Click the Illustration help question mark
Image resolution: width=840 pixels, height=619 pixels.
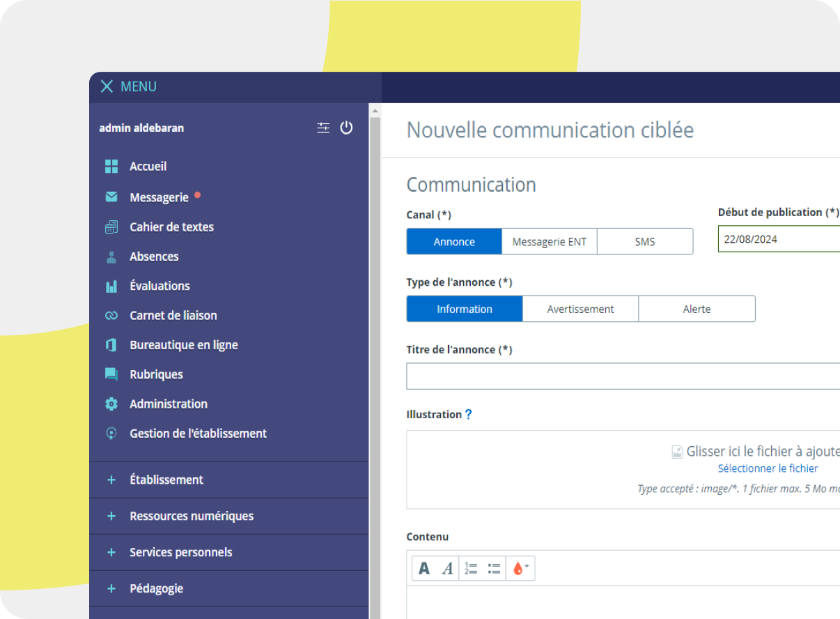468,414
